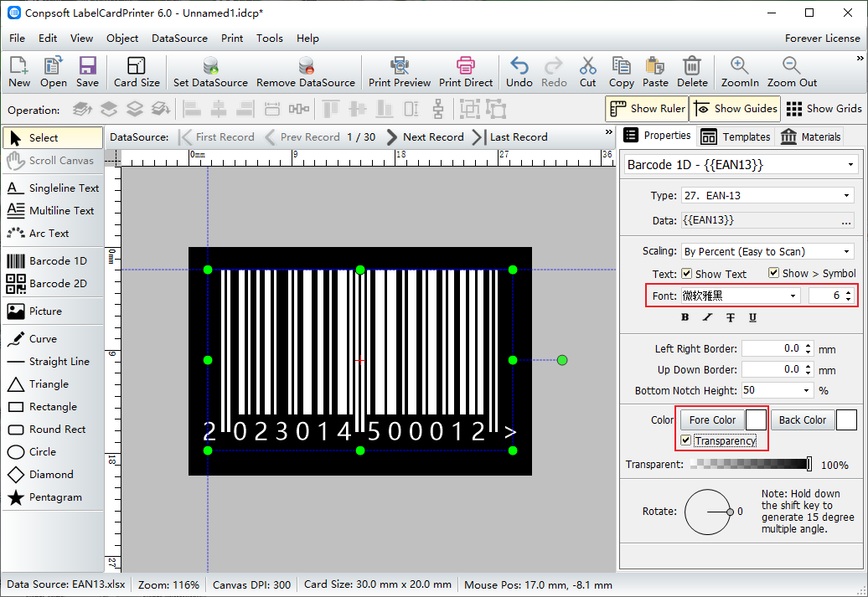This screenshot has width=868, height=597.
Task: Cut the selected object
Action: coord(588,72)
